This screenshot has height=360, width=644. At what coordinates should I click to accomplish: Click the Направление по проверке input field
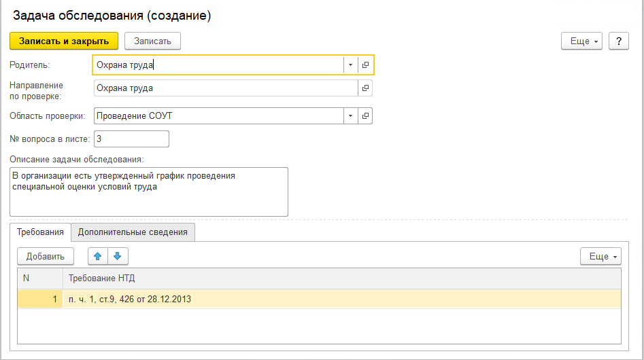click(226, 88)
